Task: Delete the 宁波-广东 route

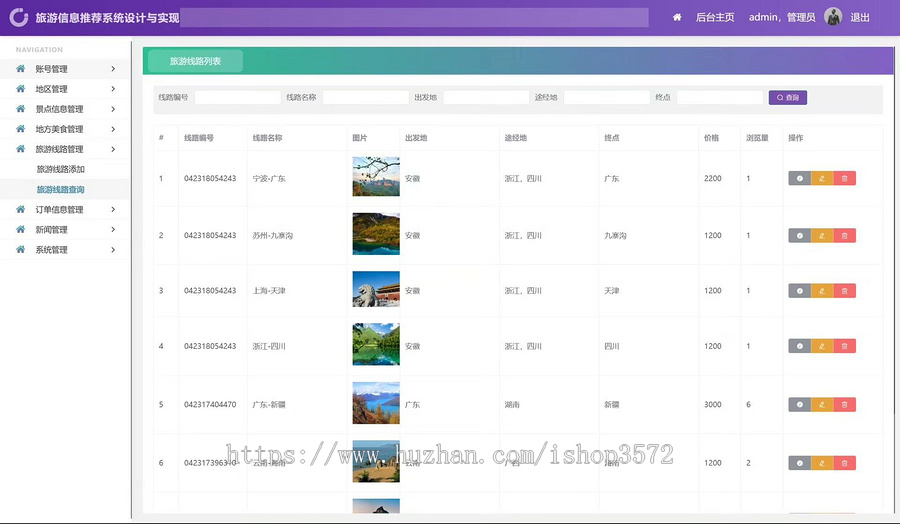Action: coord(844,178)
